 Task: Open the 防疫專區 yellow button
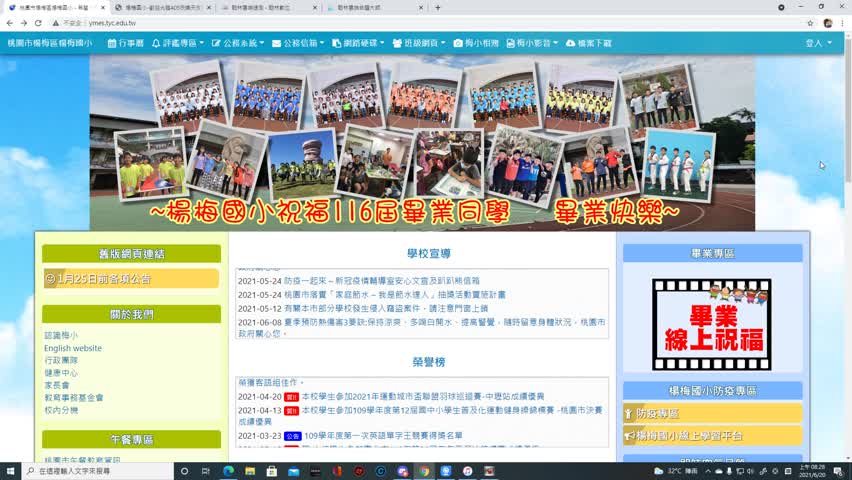[x=712, y=413]
